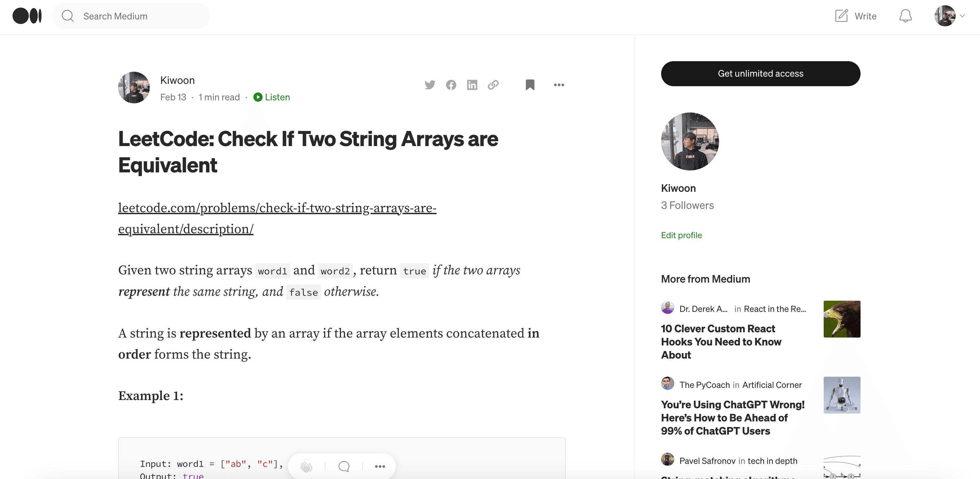Screen dimensions: 980x479
Task: Open the eagle thumbnail for React Hooks article
Action: pyautogui.click(x=841, y=319)
